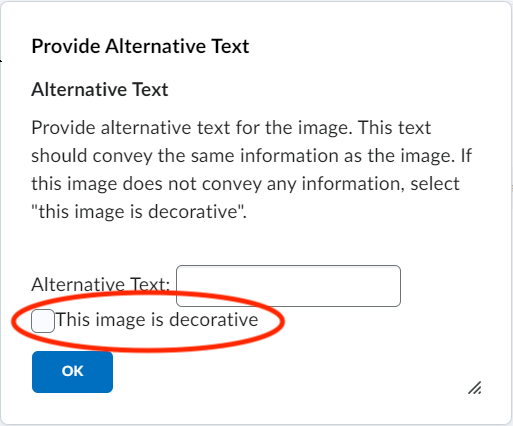Click the word 'If' ending the second line
Image resolution: width=513 pixels, height=426 pixels.
click(466, 156)
